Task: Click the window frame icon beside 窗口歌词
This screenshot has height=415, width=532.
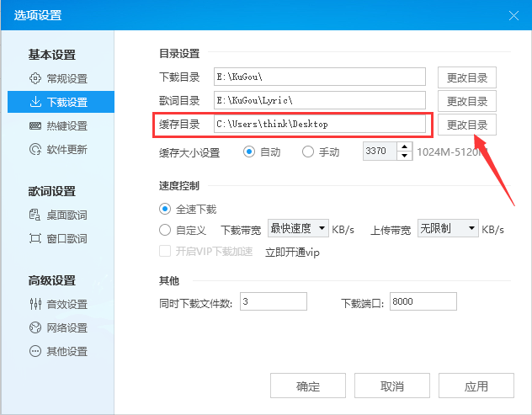Action: [35, 238]
